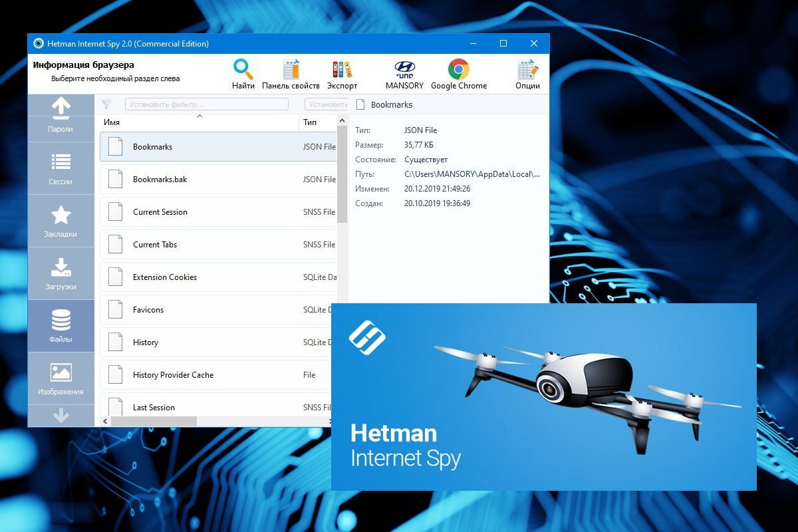The height and width of the screenshot is (532, 798).
Task: Select the Current Tabs file name
Action: 155,244
